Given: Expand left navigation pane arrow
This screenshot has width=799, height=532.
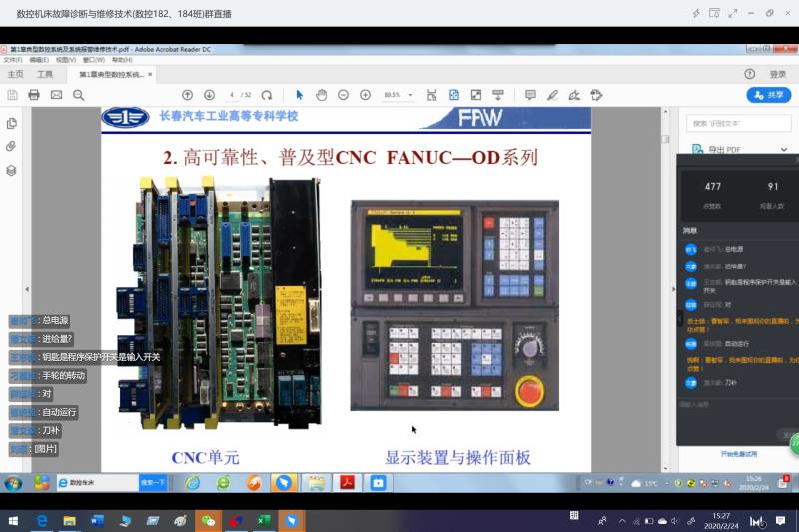Looking at the screenshot, I should (x=27, y=289).
